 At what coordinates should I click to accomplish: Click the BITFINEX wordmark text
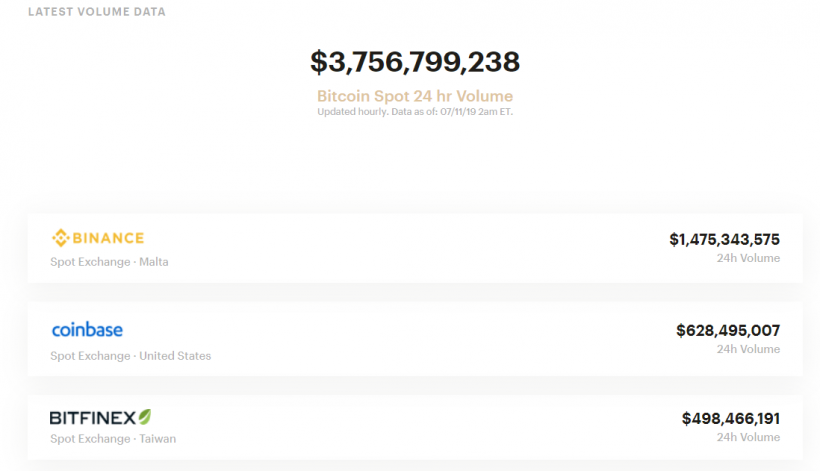click(93, 418)
